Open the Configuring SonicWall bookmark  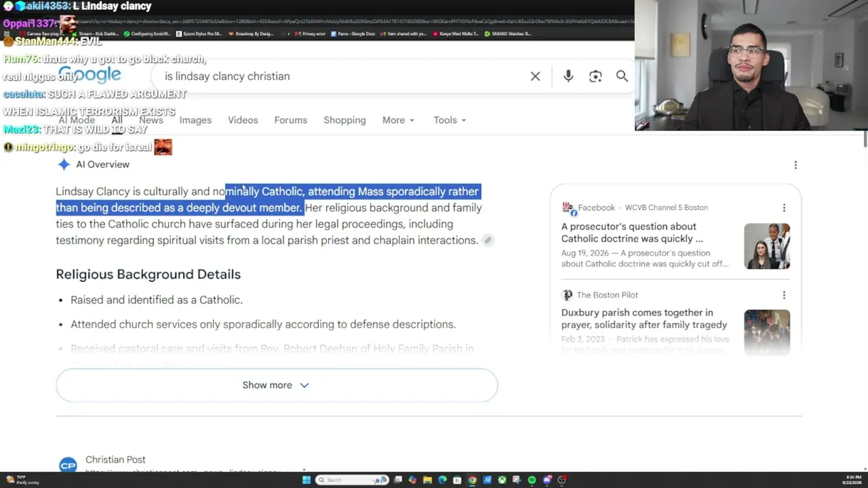point(146,33)
